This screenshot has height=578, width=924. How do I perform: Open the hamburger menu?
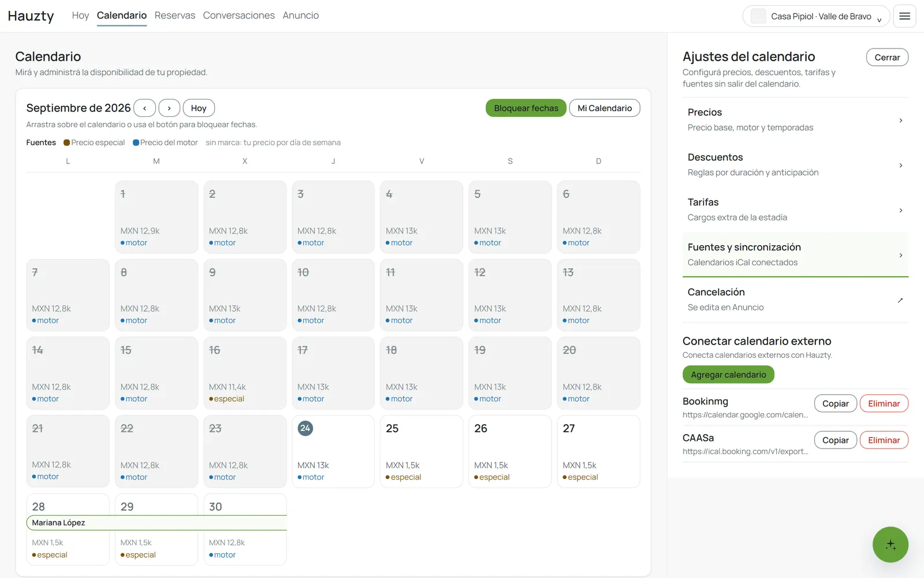tap(904, 16)
